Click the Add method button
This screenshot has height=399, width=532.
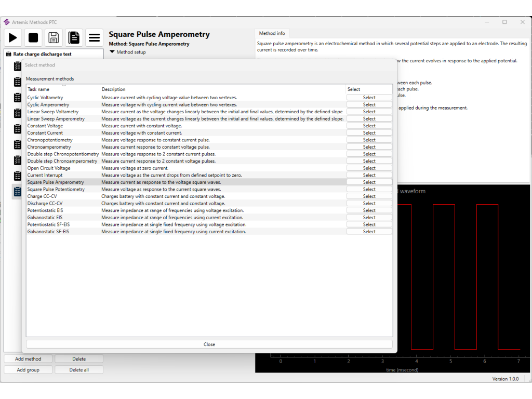pos(28,359)
